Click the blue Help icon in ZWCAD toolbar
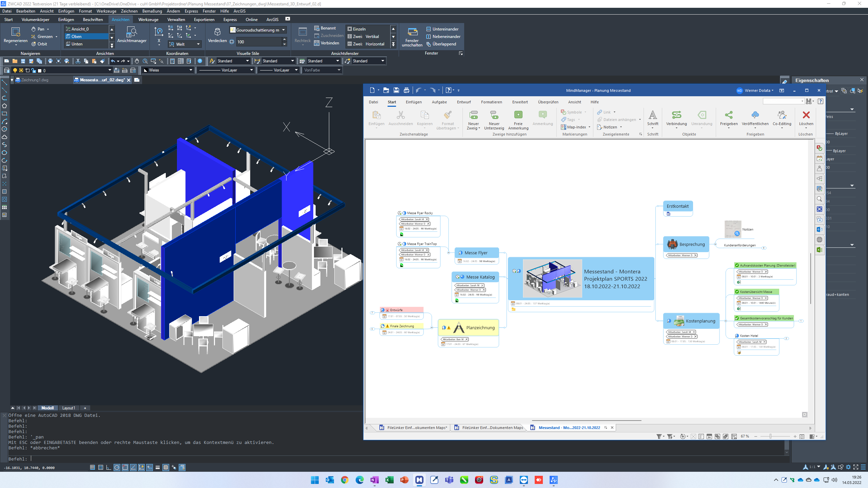 200,61
